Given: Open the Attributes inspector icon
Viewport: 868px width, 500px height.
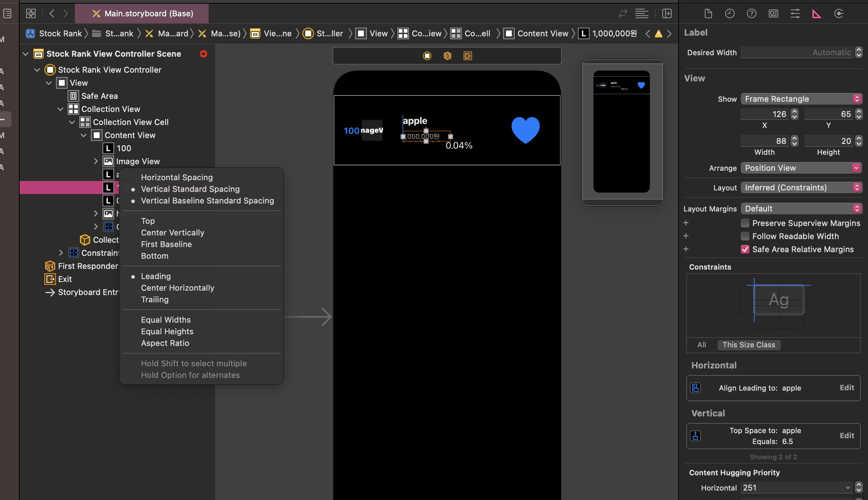Looking at the screenshot, I should 795,14.
